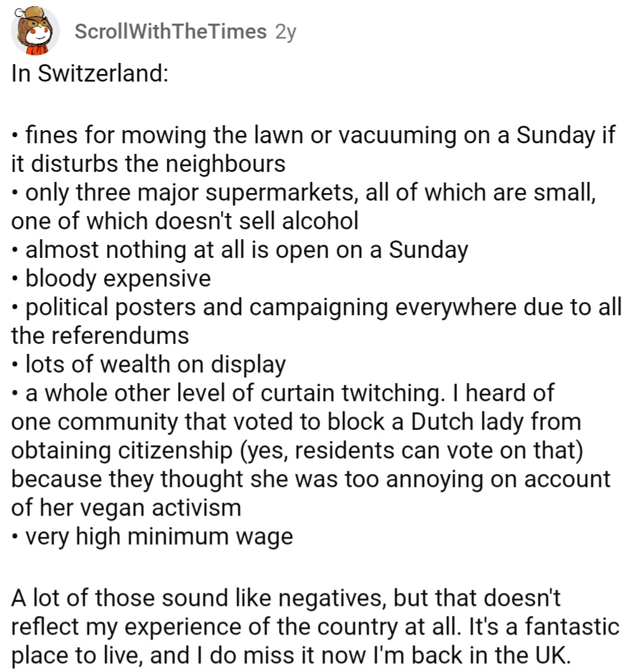Click the line mentioning a Dutch lady

pos(296,422)
